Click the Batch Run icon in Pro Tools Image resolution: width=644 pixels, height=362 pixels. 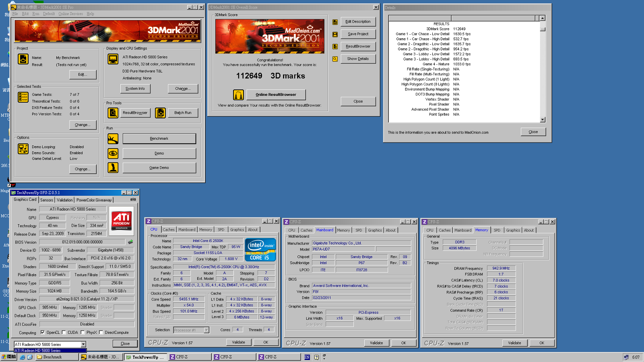pyautogui.click(x=160, y=113)
